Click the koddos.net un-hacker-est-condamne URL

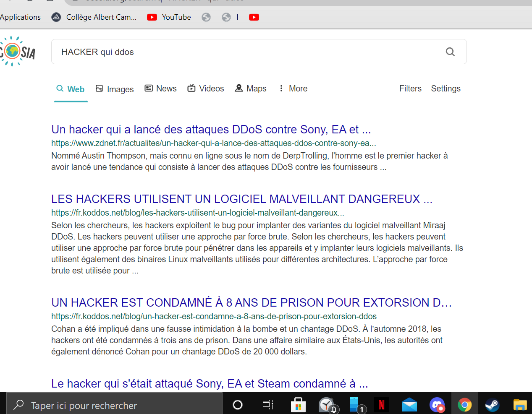[214, 316]
